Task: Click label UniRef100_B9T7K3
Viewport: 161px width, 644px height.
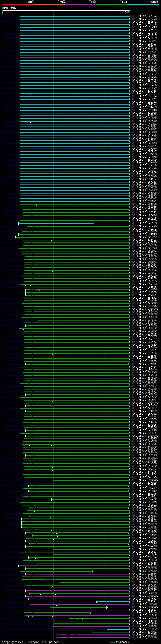Action: 144,60
